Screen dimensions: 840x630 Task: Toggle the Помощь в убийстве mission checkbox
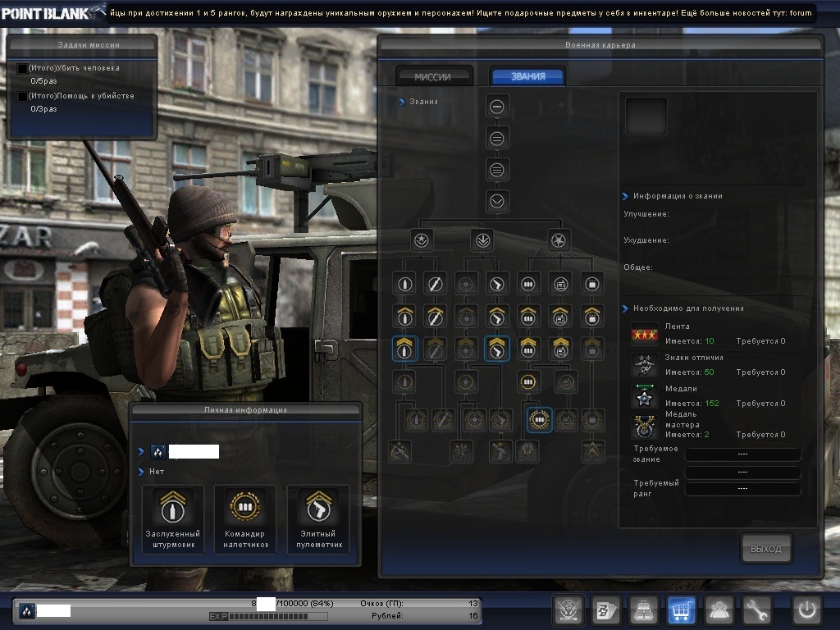(22, 97)
